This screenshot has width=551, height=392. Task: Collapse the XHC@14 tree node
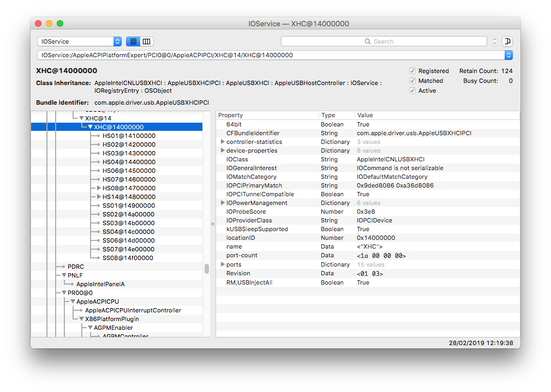[x=81, y=118]
